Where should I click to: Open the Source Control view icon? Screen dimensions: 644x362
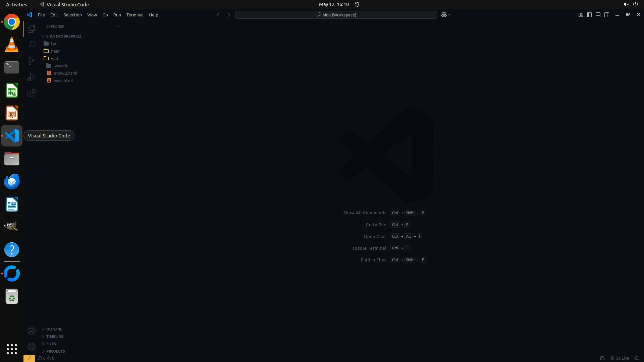pyautogui.click(x=32, y=61)
